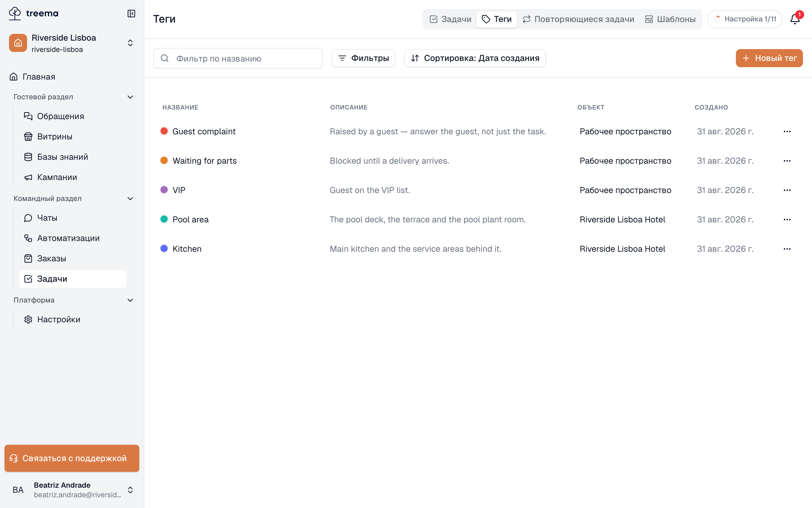The width and height of the screenshot is (812, 508).
Task: Open the notifications bell
Action: (795, 19)
